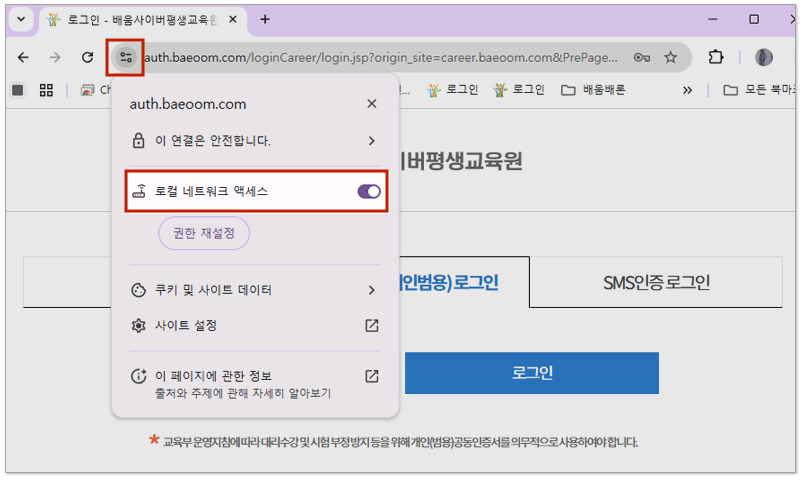Open the extensions puzzle icon
The height and width of the screenshot is (483, 800).
coord(716,57)
